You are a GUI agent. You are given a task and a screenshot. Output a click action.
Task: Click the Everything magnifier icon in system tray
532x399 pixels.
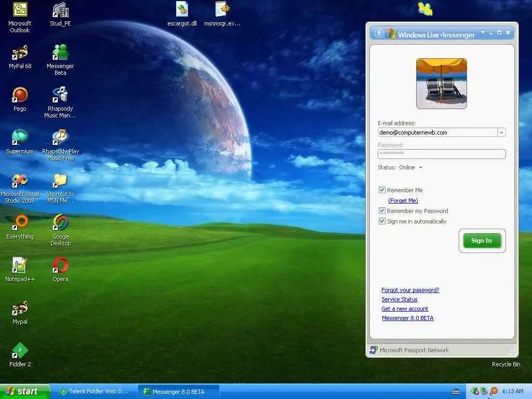[x=494, y=391]
